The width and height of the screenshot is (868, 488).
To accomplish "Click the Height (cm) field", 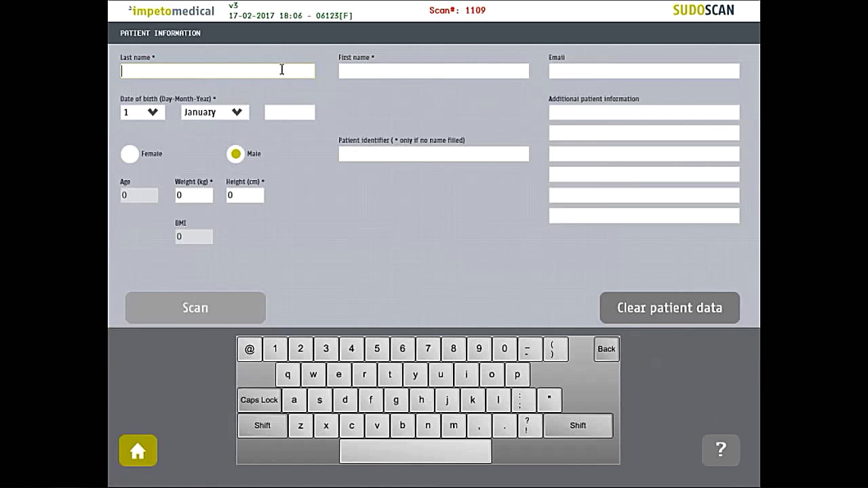I will (245, 195).
